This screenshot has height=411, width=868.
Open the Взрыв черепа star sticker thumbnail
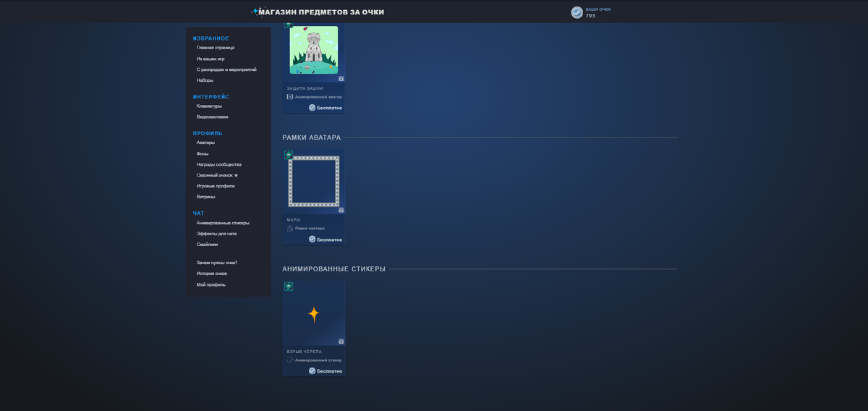point(314,314)
